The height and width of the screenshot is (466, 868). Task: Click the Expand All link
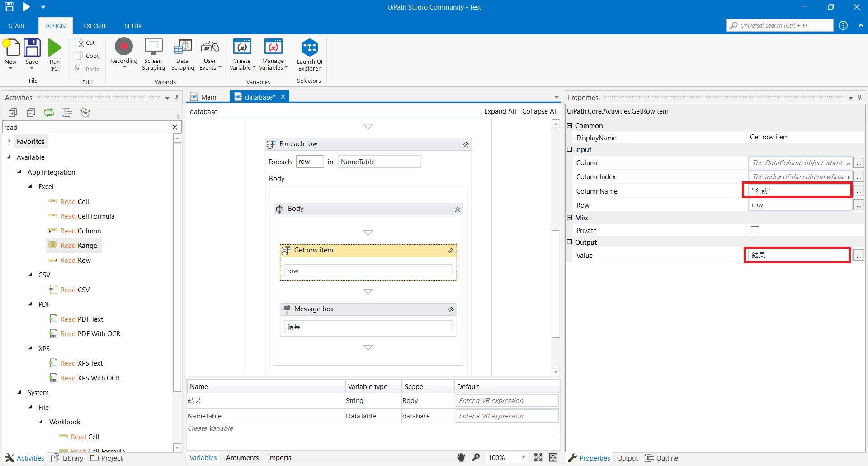coord(500,111)
